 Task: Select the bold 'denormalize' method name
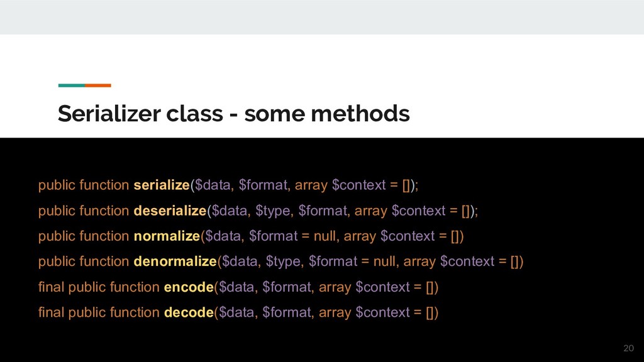tap(175, 261)
